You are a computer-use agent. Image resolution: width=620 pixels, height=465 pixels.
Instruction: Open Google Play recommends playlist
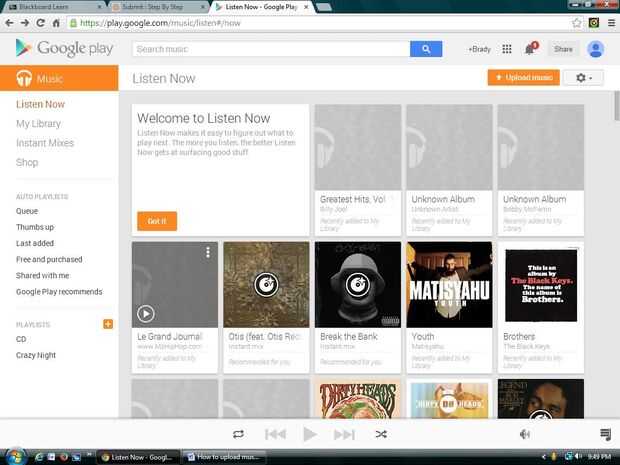point(59,292)
